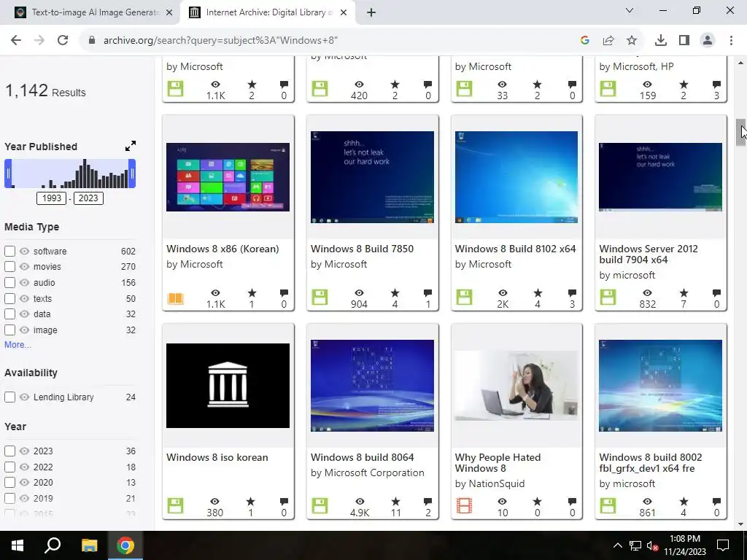The image size is (747, 560).
Task: Click the 1993 start year field
Action: click(52, 198)
